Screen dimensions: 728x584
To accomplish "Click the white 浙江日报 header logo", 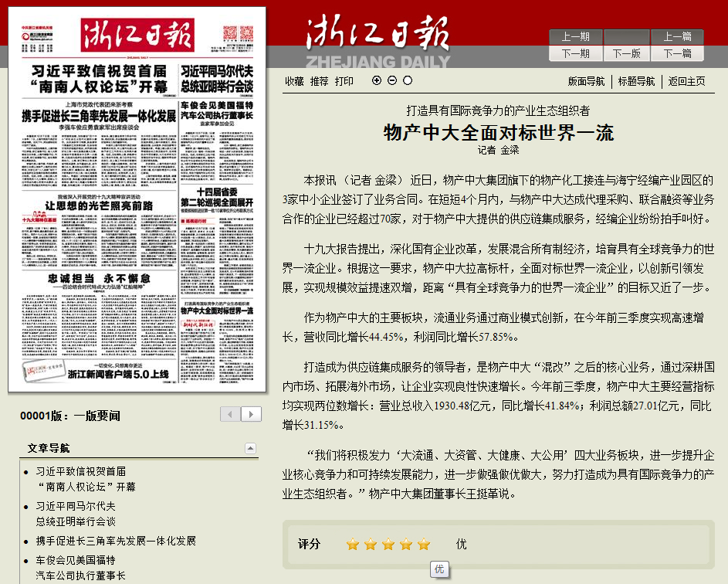I will click(x=378, y=32).
